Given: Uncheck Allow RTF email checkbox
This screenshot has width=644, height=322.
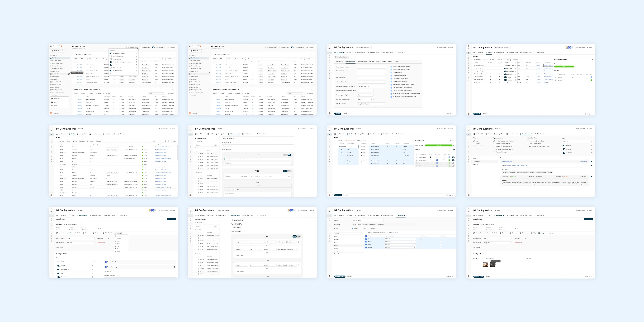Looking at the screenshot, I should point(391,73).
